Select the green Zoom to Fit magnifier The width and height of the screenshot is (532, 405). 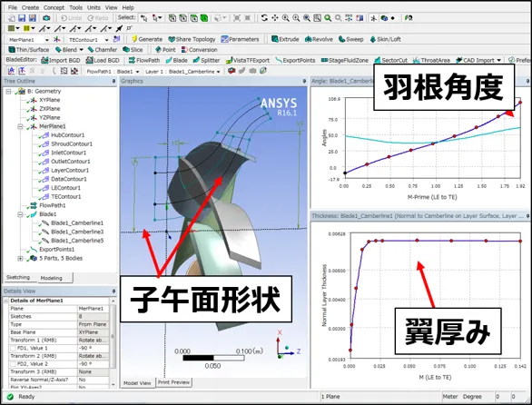click(x=328, y=18)
